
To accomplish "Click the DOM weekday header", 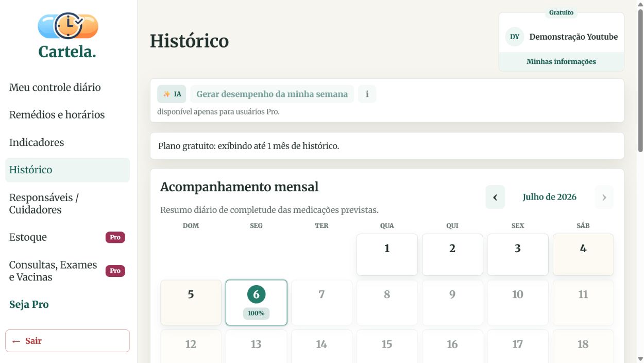I will pyautogui.click(x=191, y=226).
